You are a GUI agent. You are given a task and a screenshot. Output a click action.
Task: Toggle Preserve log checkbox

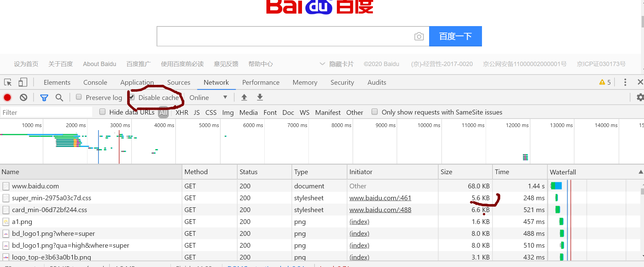pos(79,97)
